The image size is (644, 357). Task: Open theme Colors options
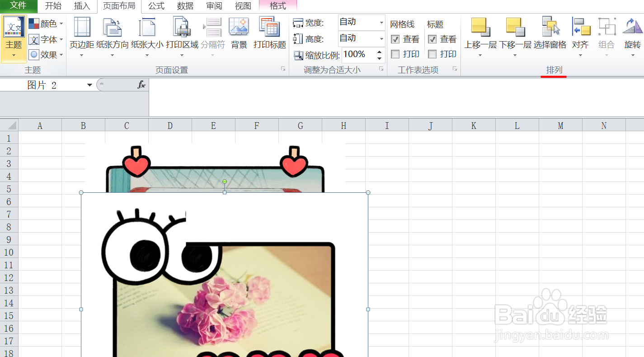tap(46, 24)
